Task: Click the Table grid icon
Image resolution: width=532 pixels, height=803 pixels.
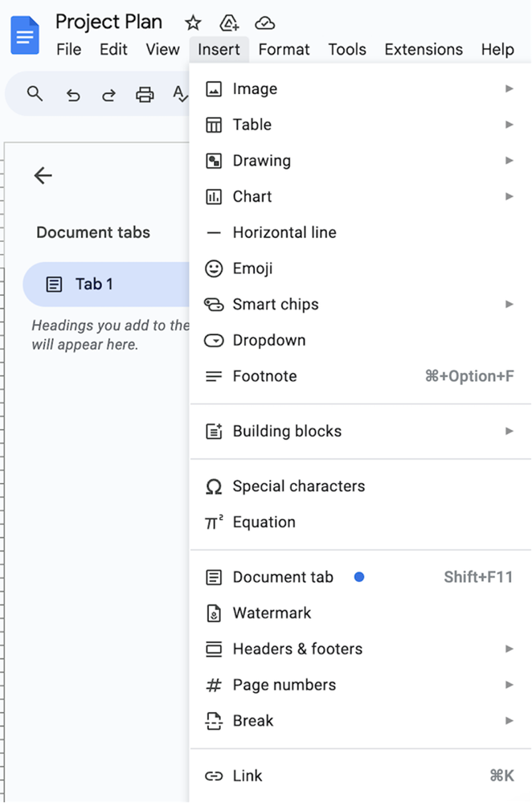Action: click(x=214, y=125)
